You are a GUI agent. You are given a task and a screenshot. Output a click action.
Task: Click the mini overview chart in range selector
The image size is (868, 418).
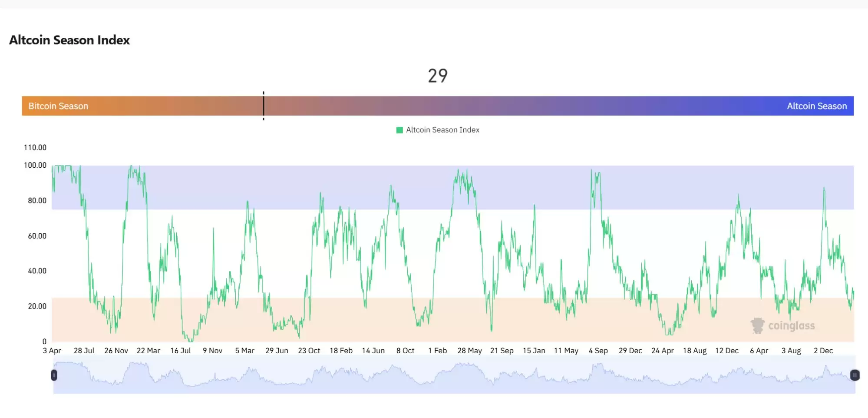point(454,376)
